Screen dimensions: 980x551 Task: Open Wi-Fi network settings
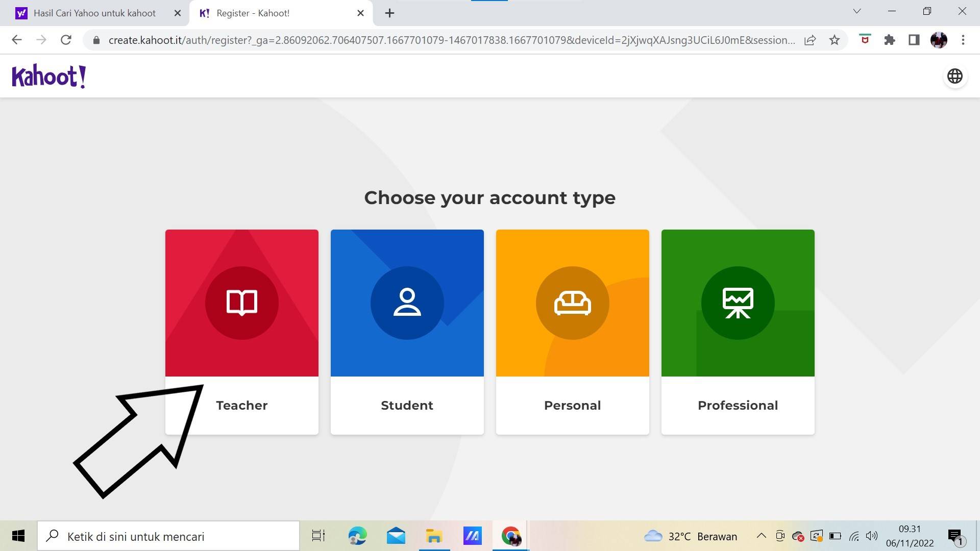(854, 536)
